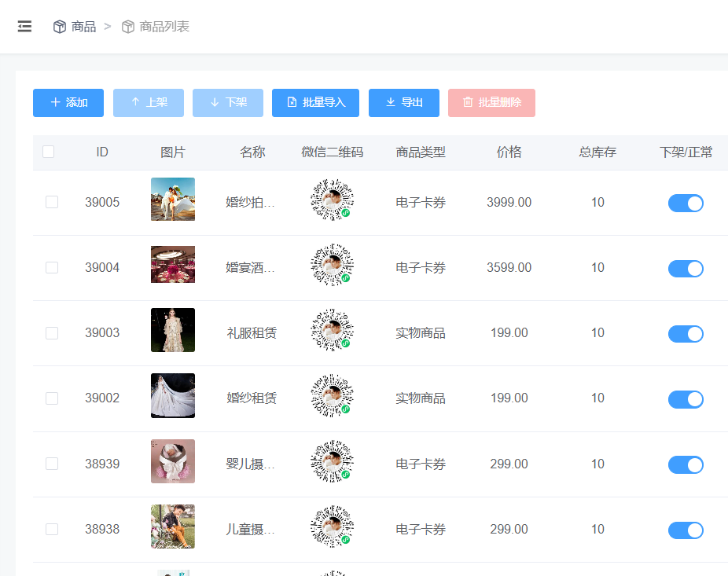Collapse the sidebar with the hamburger icon

[24, 27]
